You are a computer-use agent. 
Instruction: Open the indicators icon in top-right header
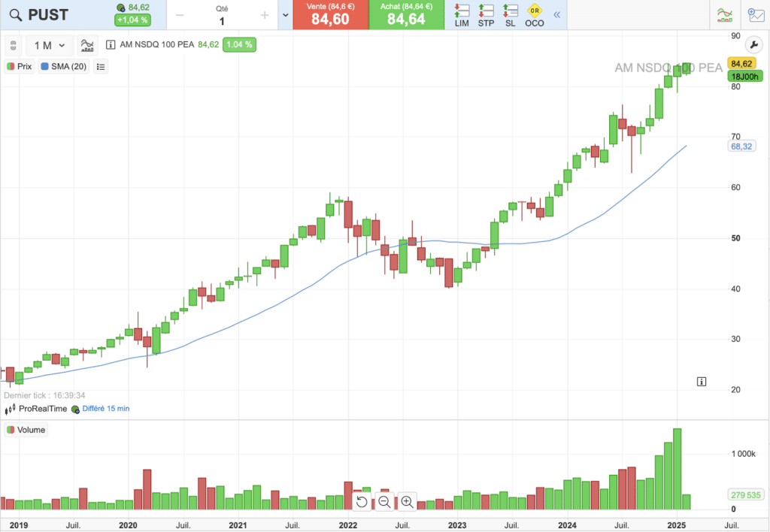tap(725, 15)
